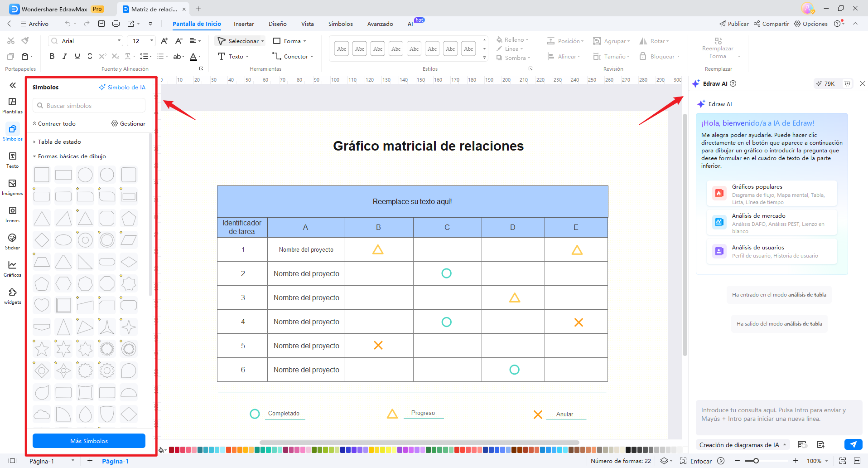Open the Imágenes sidebar panel
The width and height of the screenshot is (868, 468).
(x=12, y=187)
